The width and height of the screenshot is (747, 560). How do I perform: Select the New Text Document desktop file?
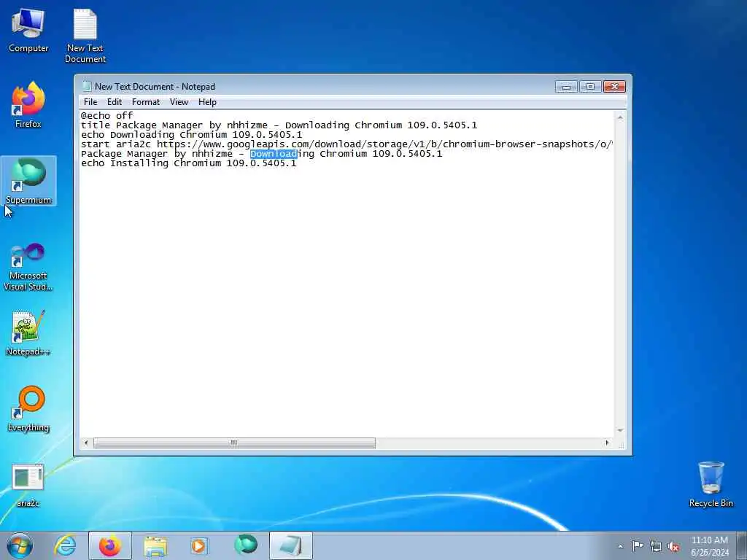click(x=85, y=36)
